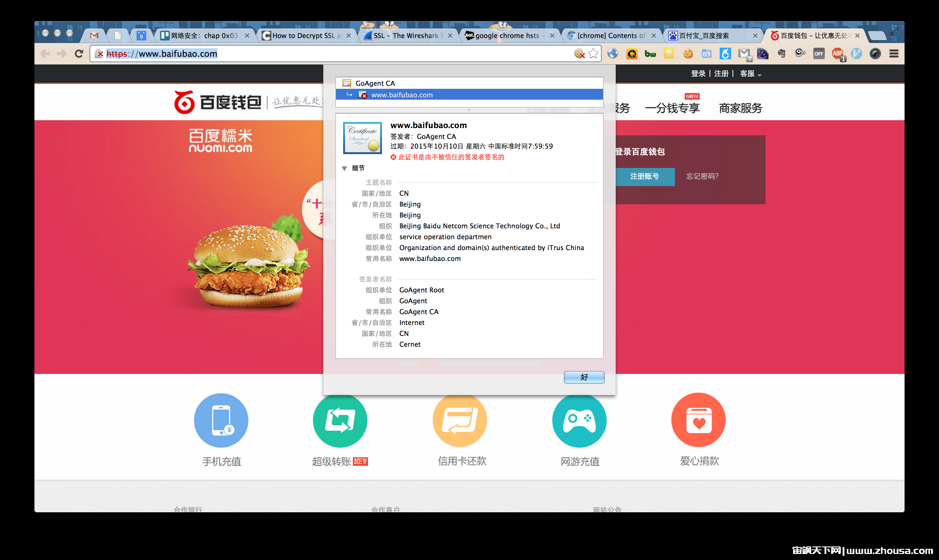Screen dimensions: 939x560
Task: Go back using the back arrow
Action: coord(45,53)
